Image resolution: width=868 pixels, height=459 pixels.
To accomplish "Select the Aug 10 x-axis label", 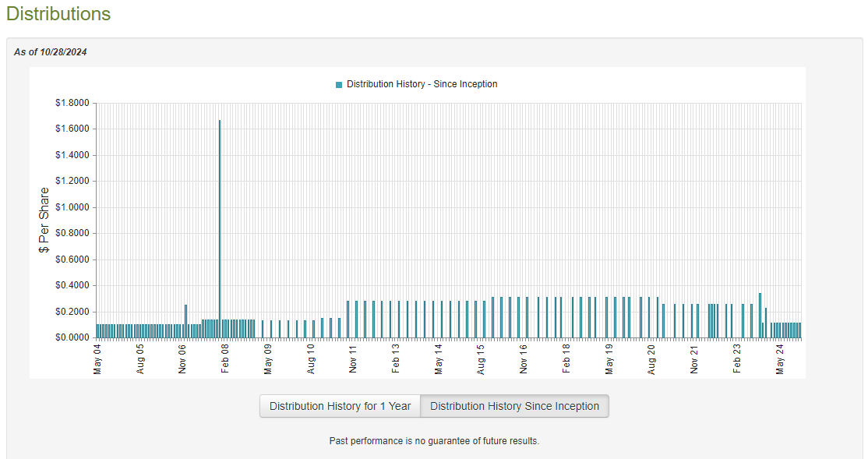I will click(x=311, y=359).
